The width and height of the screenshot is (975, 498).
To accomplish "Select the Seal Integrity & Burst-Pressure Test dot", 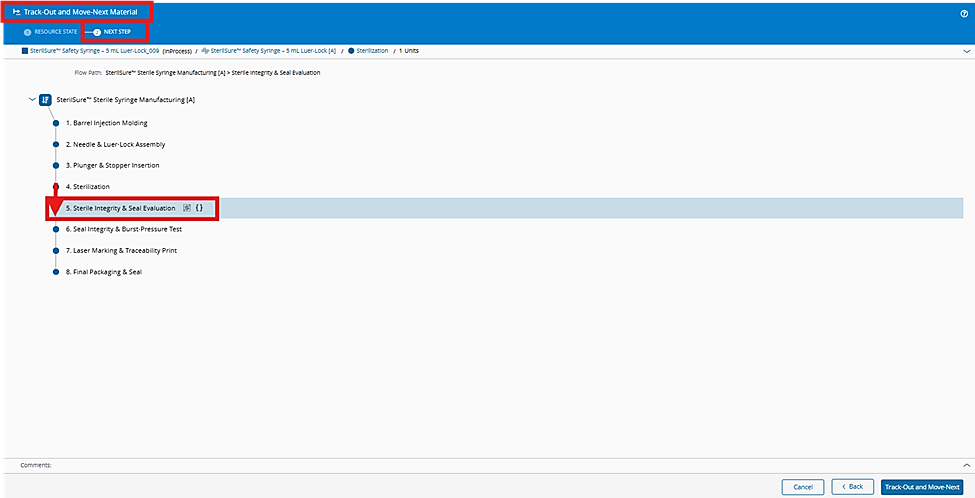I will (56, 229).
